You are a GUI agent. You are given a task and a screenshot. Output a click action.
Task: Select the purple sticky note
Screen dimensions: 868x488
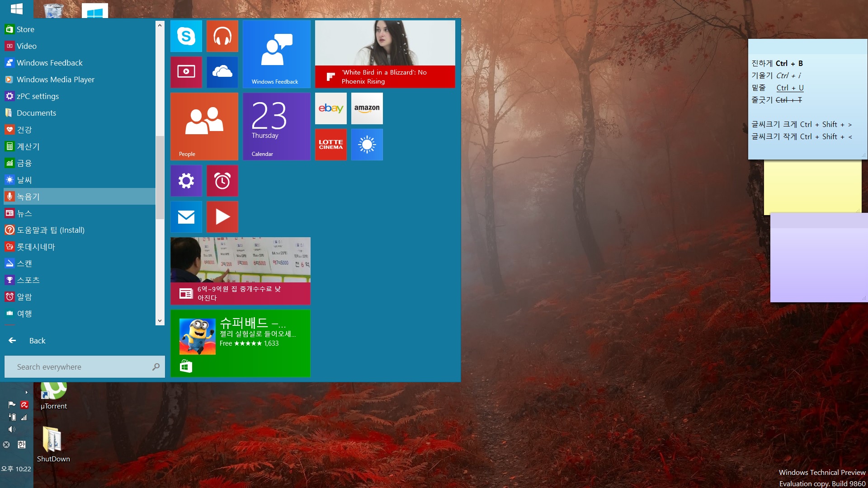tap(819, 258)
